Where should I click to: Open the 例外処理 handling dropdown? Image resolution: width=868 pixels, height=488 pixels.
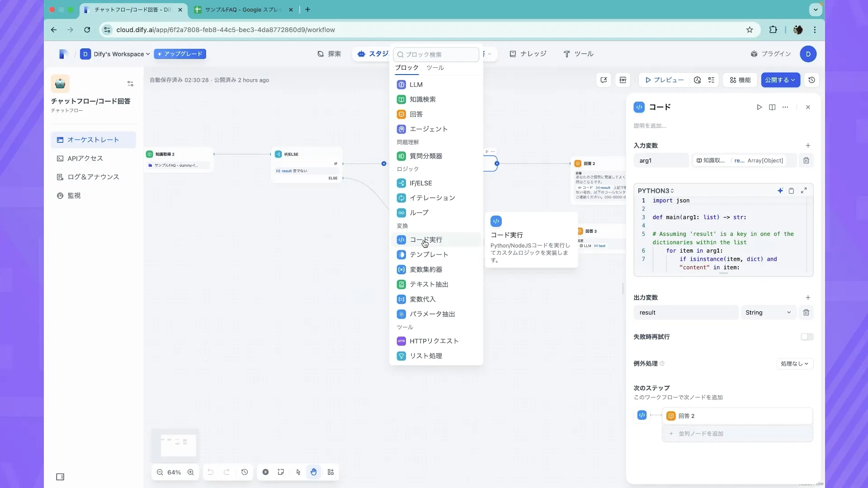pyautogui.click(x=794, y=364)
